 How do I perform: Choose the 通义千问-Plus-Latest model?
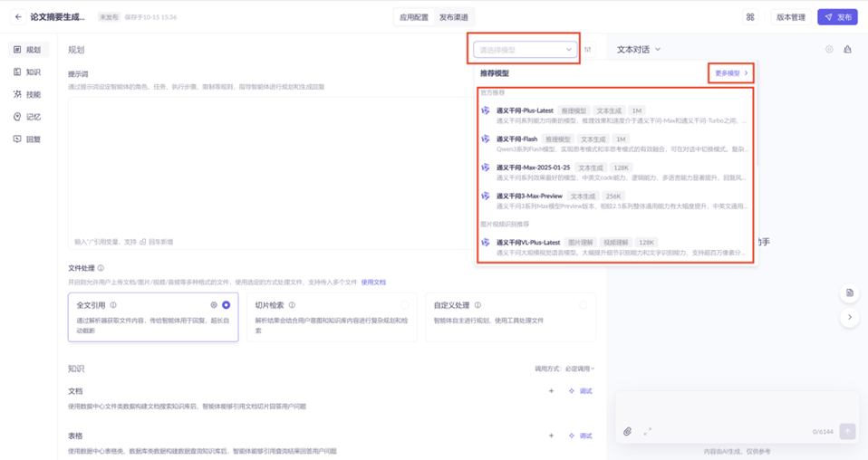(x=614, y=115)
